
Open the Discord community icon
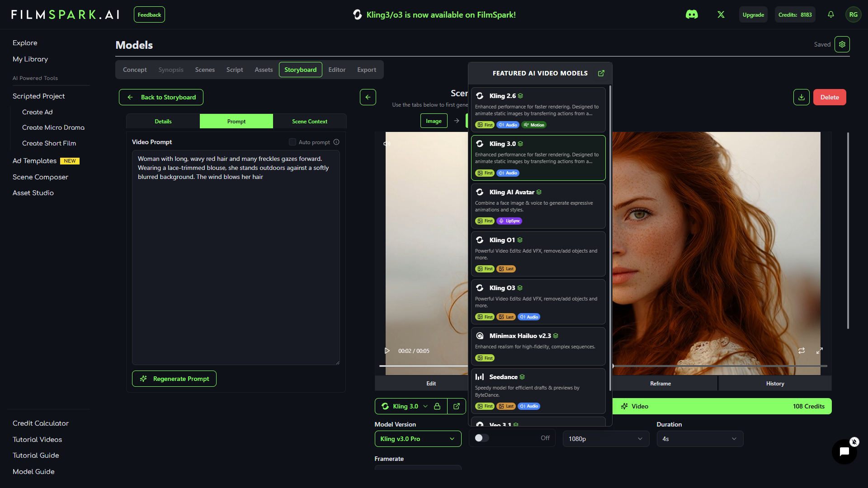pyautogui.click(x=692, y=14)
